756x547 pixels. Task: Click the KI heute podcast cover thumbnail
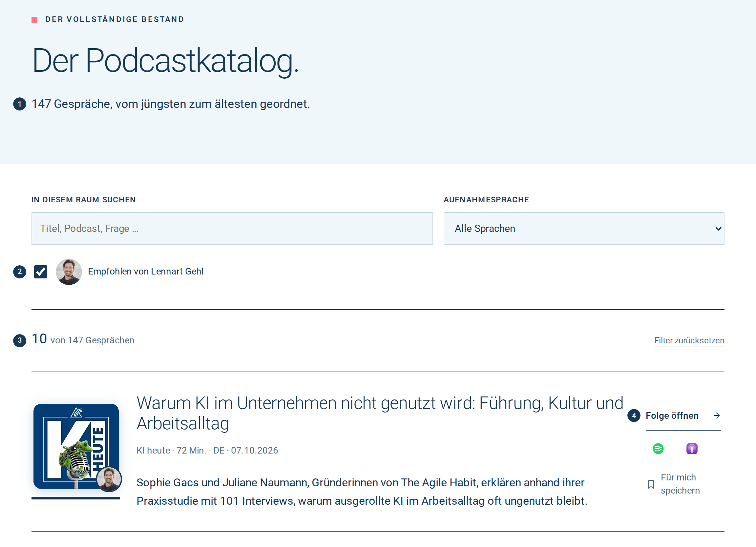tap(76, 446)
